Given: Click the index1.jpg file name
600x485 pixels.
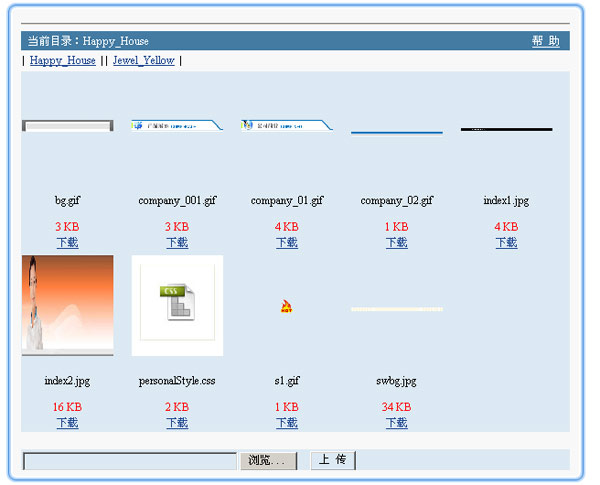Looking at the screenshot, I should click(x=506, y=201).
